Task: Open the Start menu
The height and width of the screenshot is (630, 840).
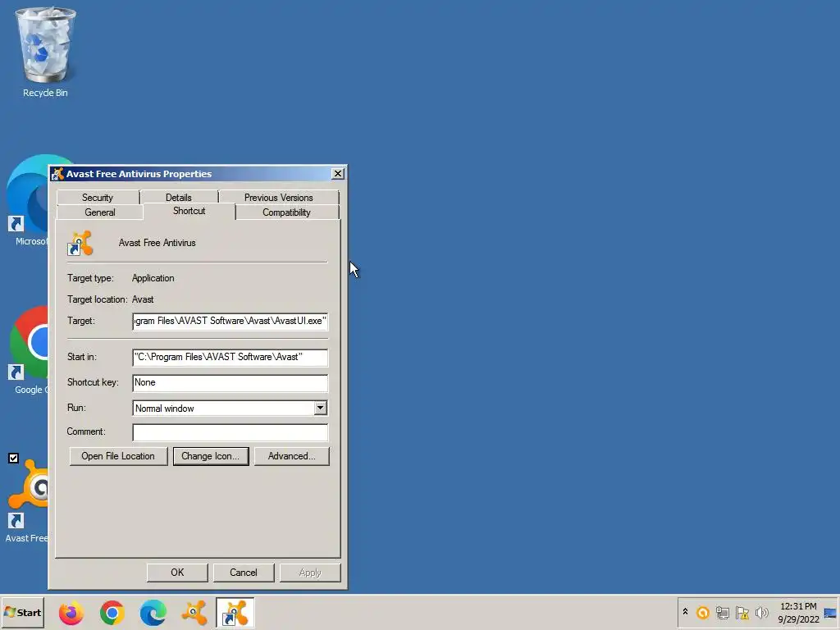Action: pyautogui.click(x=22, y=613)
